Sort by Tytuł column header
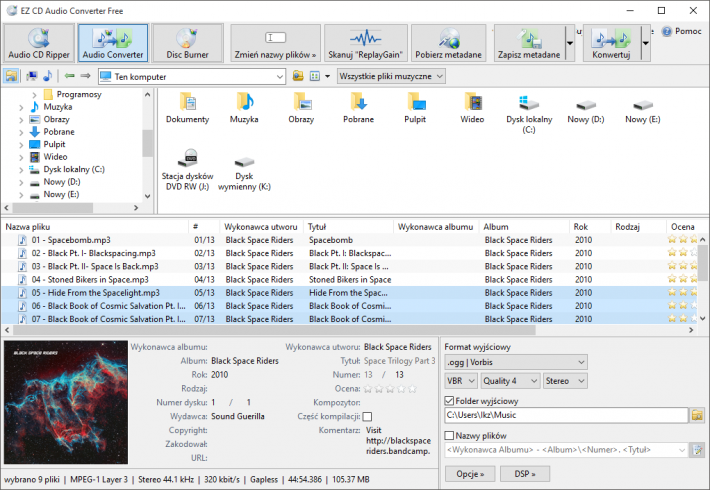Viewport: 710px width, 490px height. [348, 227]
